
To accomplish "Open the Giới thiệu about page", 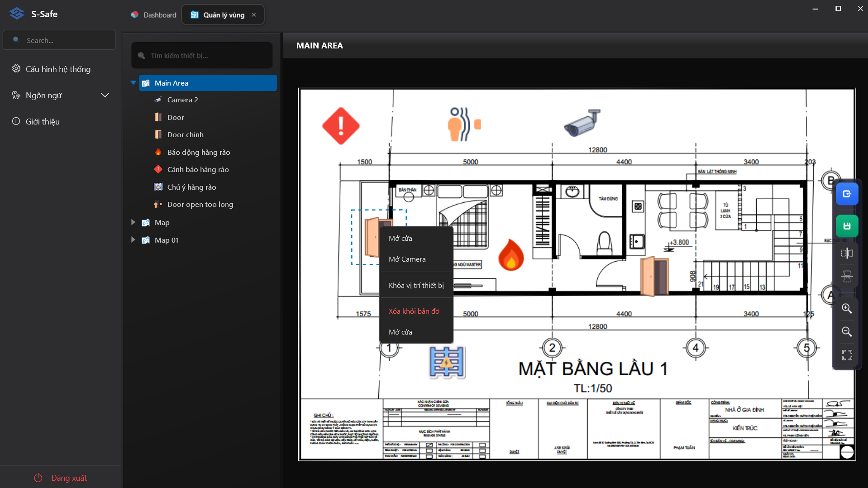I will click(36, 122).
